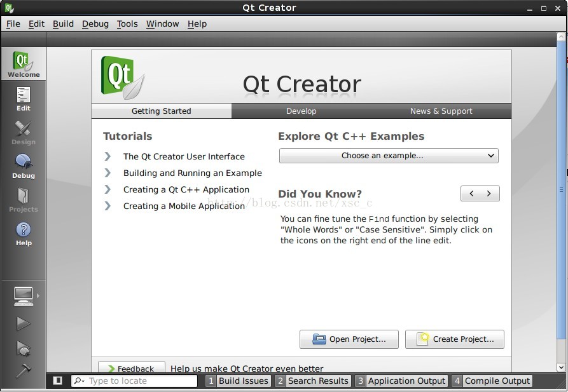Toggle the sidebar panel icon
Viewport: 568px width, 392px height.
[57, 381]
